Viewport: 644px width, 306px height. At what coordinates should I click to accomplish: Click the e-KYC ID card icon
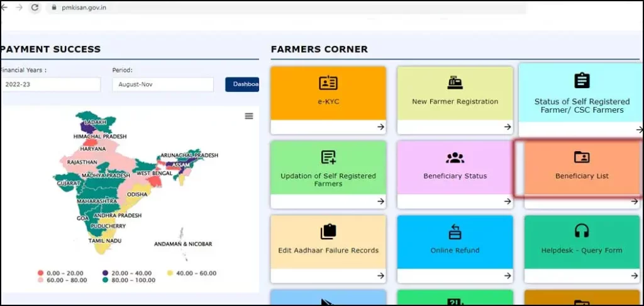coord(328,83)
